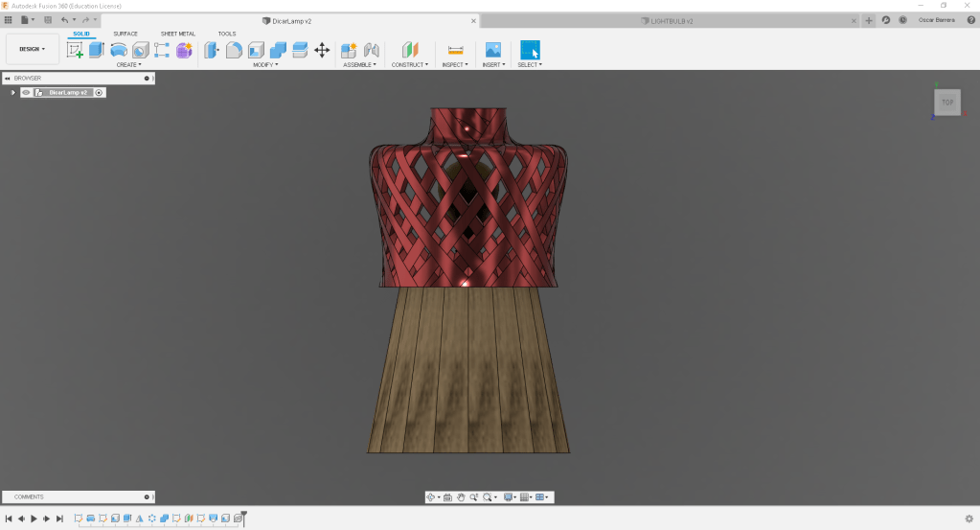Click the TOP face of the ViewCube
The width and height of the screenshot is (980, 530).
(946, 102)
